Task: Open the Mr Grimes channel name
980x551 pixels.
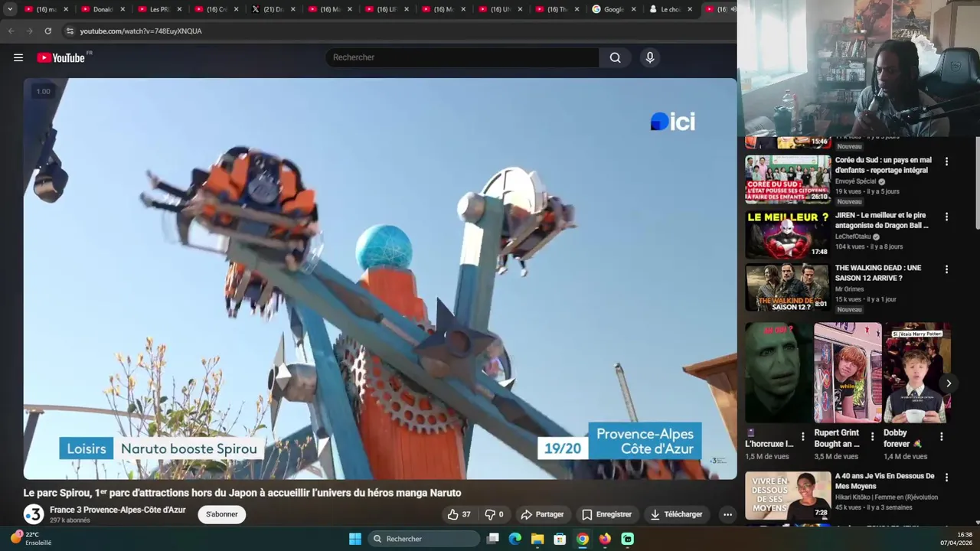Action: (x=849, y=289)
